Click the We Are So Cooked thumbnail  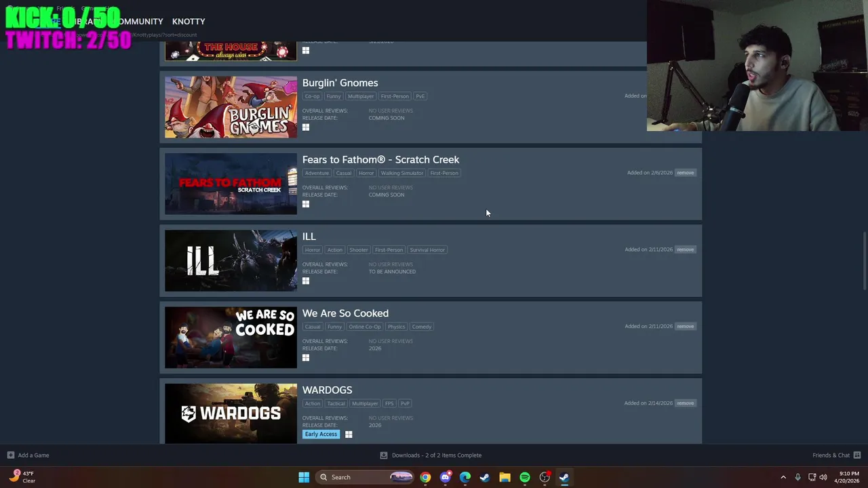coord(231,338)
